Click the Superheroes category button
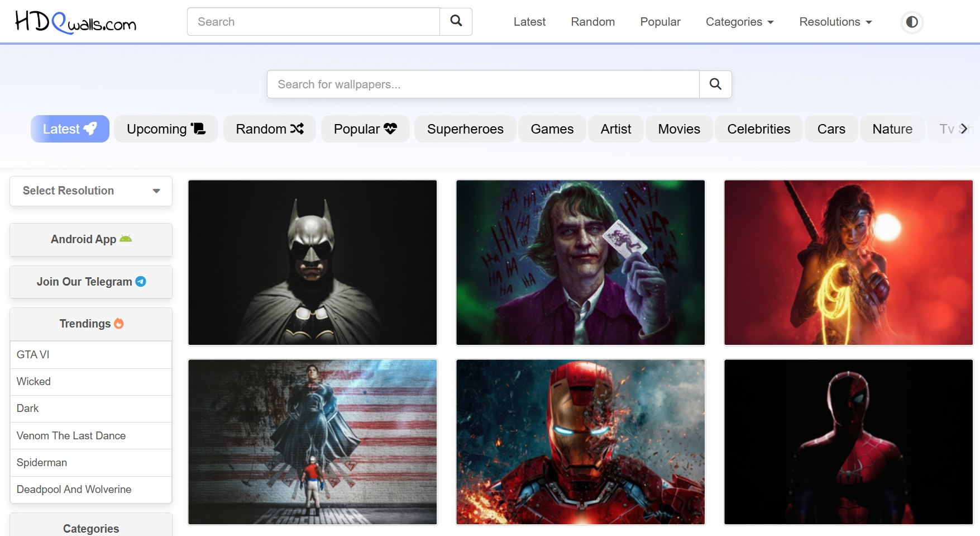Image resolution: width=980 pixels, height=536 pixels. coord(465,129)
